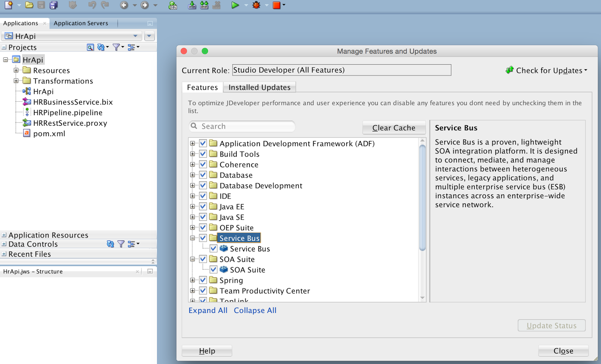
Task: Click the Open folder toolbar icon
Action: [29, 5]
